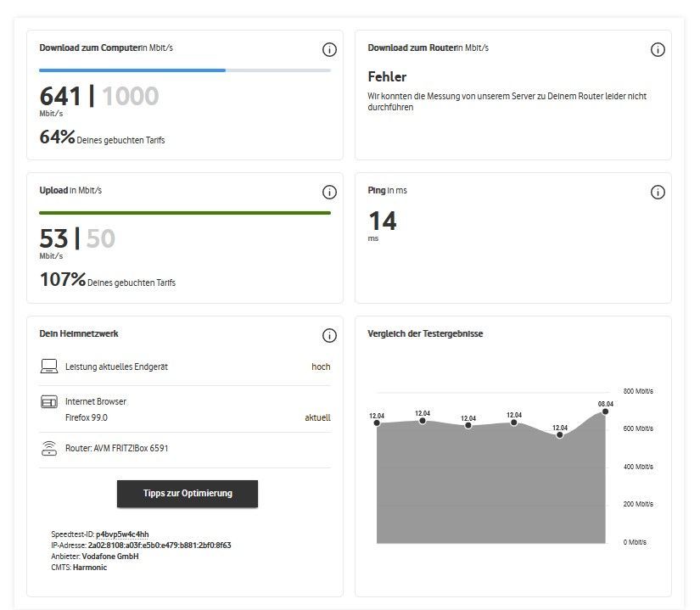The height and width of the screenshot is (610, 700).
Task: Open Dein Heimnetzwerk info icon
Action: (329, 336)
